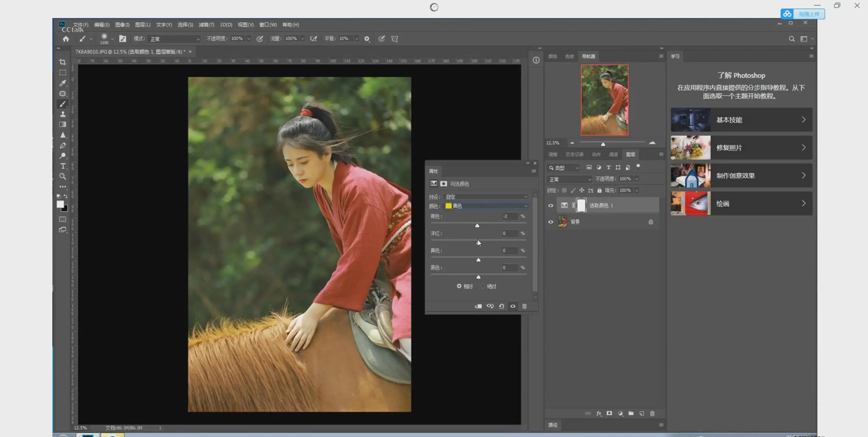Image resolution: width=868 pixels, height=437 pixels.
Task: Open the 滤镜(T) menu
Action: (206, 25)
